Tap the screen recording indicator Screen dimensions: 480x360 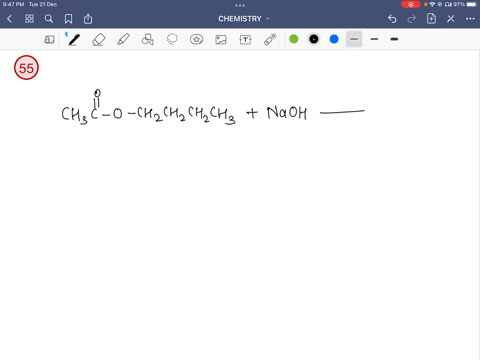(411, 4)
